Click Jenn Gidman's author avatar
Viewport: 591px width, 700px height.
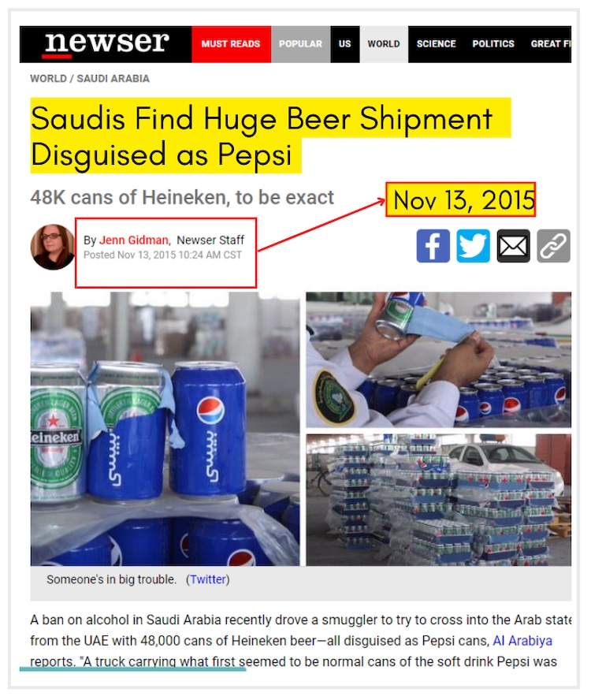[52, 247]
